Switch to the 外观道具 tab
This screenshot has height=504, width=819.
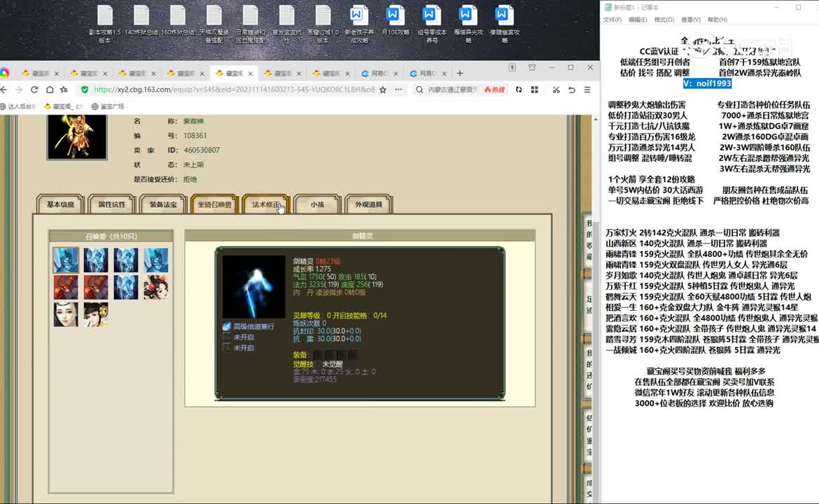click(x=369, y=204)
